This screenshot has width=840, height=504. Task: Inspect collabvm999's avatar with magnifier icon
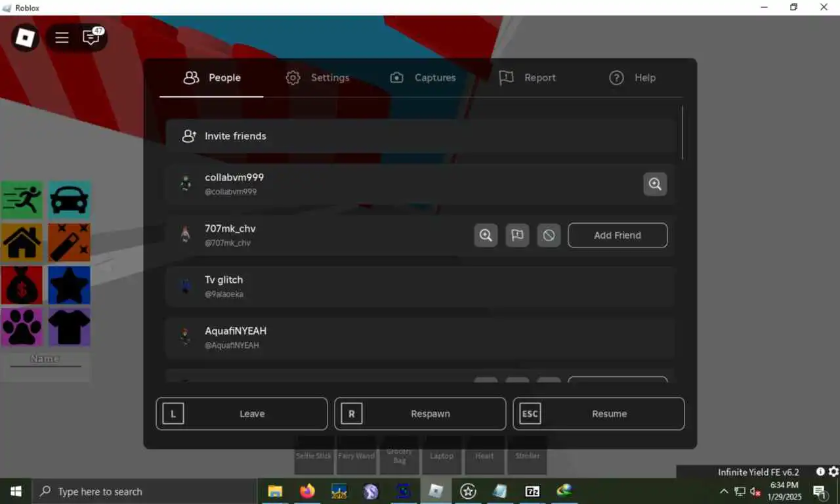click(655, 184)
